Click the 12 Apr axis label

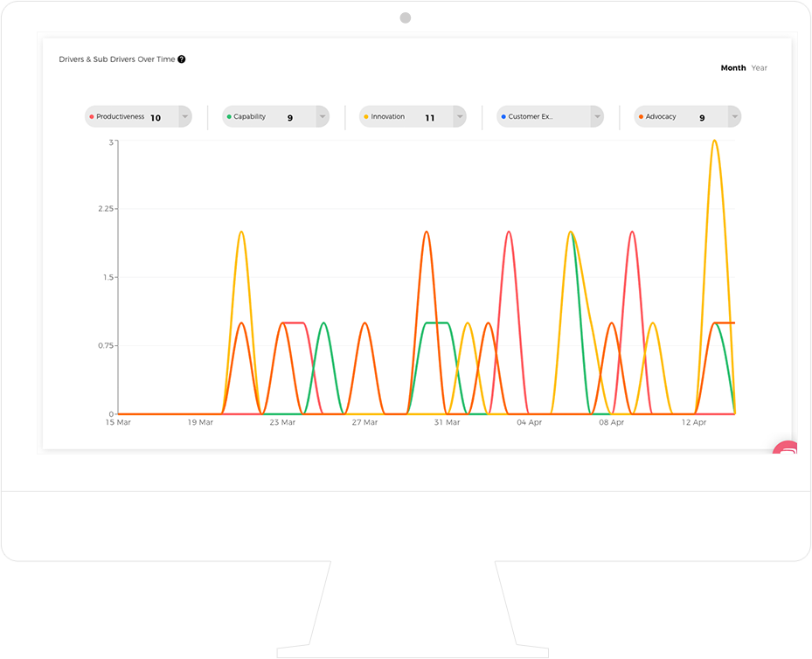pos(694,422)
